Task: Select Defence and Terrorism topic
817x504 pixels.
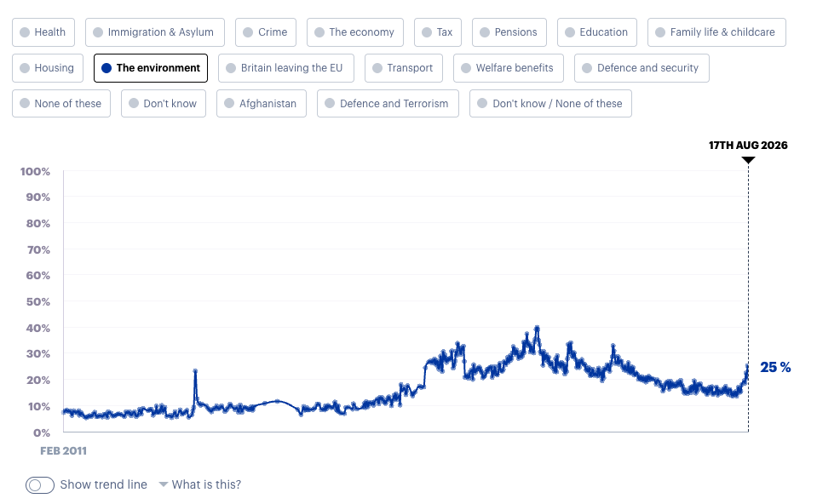Action: pos(388,104)
